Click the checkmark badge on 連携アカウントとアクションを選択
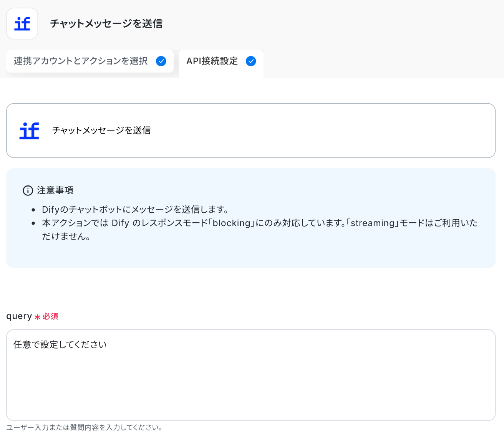This screenshot has width=504, height=440. click(x=161, y=61)
